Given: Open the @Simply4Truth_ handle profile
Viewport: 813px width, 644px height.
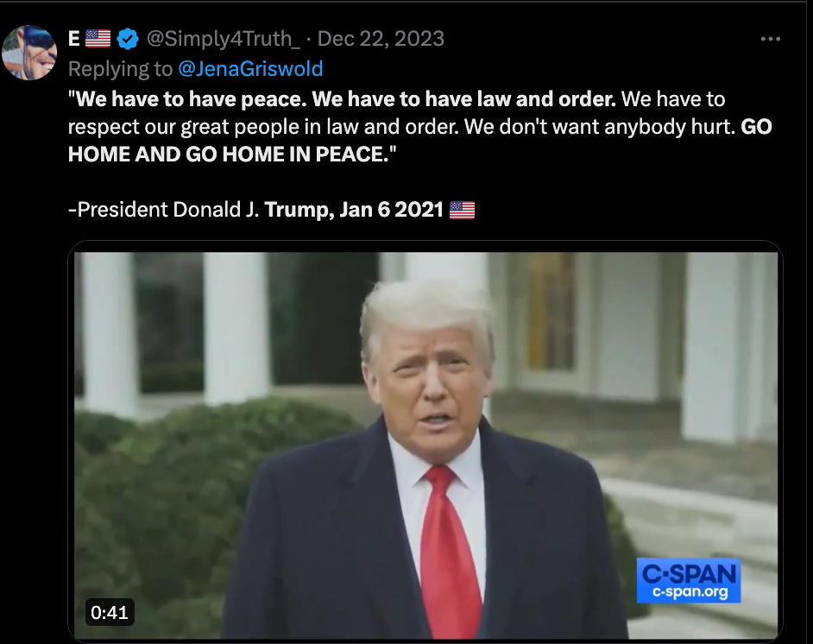Looking at the screenshot, I should 223,39.
